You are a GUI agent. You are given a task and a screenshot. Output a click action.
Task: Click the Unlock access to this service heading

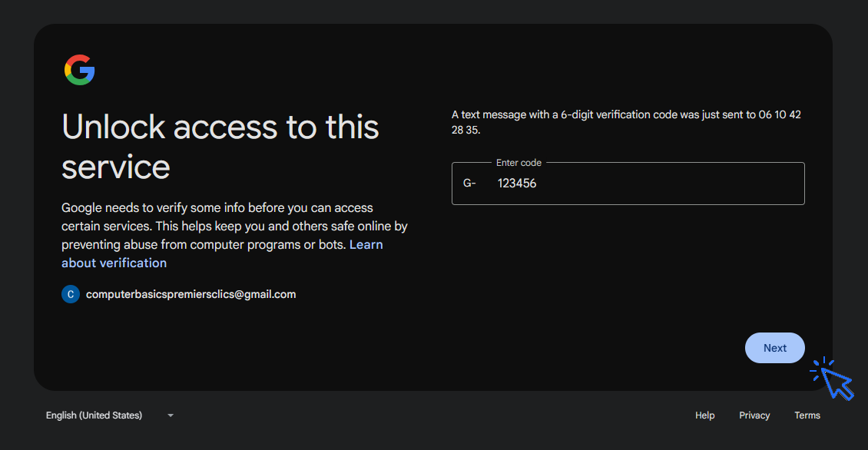click(x=220, y=146)
